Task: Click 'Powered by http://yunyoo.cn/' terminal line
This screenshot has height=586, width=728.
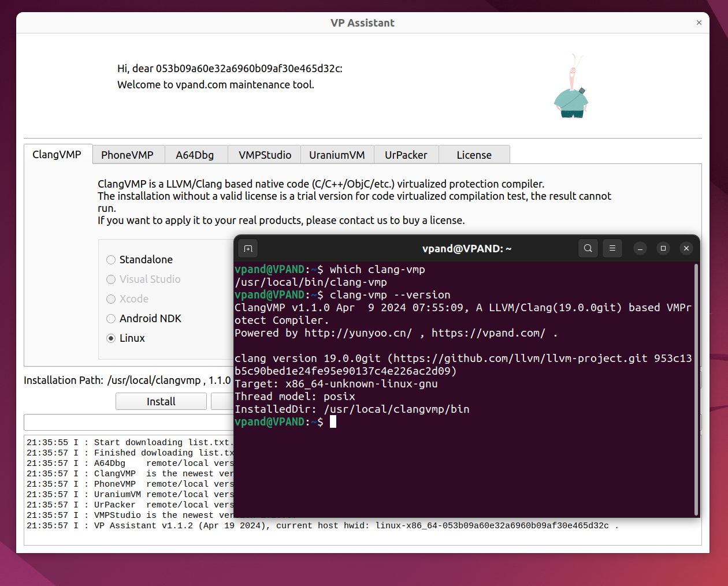Action: (396, 333)
